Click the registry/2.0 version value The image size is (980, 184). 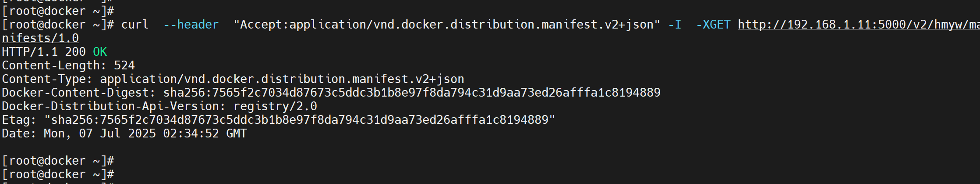point(275,106)
